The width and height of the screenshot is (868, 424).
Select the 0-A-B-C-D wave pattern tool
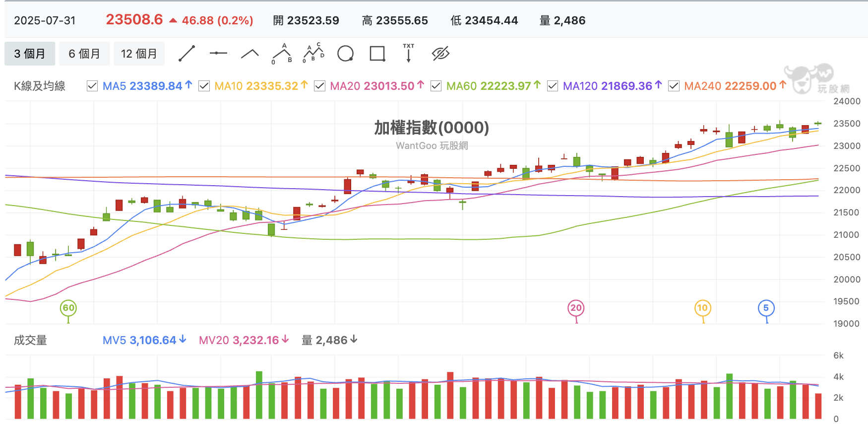[313, 53]
